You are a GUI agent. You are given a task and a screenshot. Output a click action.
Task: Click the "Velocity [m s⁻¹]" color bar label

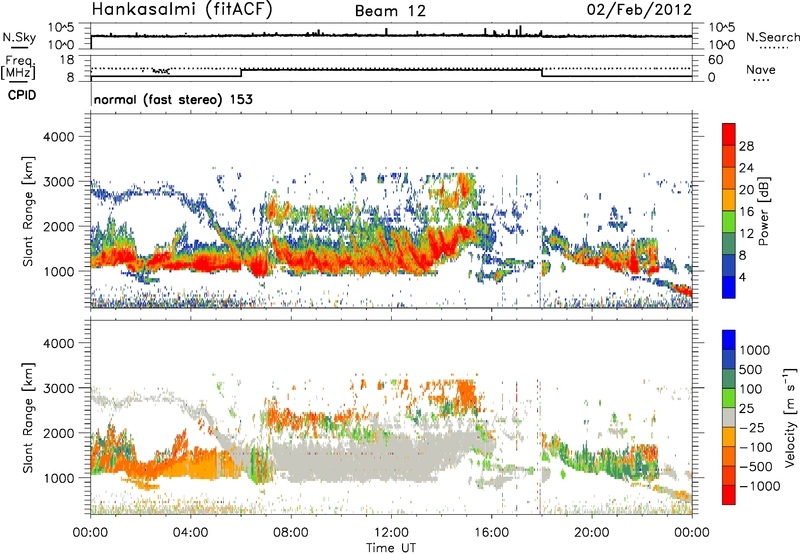(x=791, y=417)
